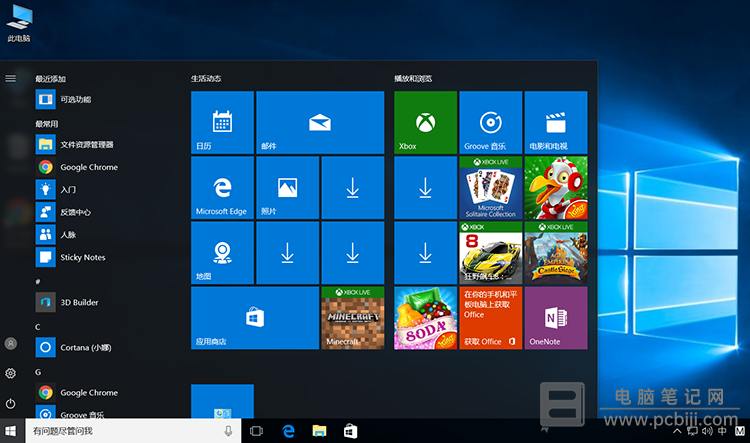This screenshot has width=750, height=443.
Task: Open the Photos (照片) tile
Action: point(287,188)
